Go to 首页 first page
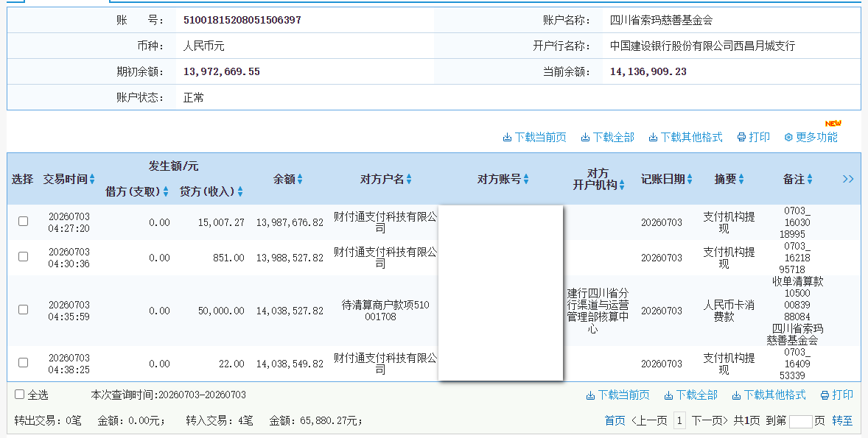Screen dimensions: 868x438 615,421
